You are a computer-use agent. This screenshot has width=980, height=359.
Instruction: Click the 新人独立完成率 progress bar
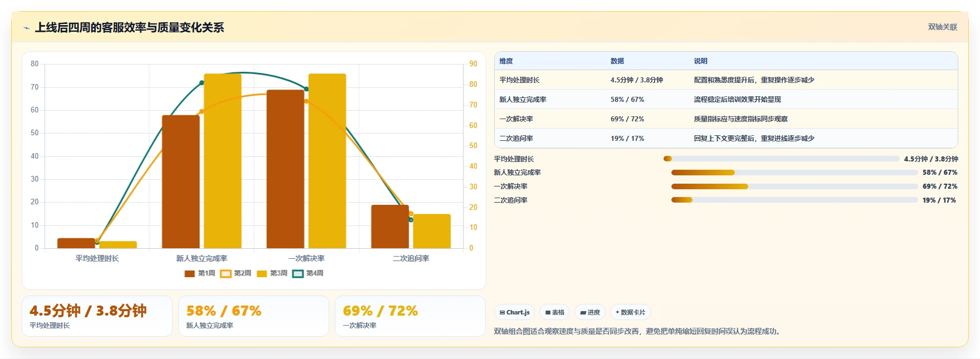coord(794,173)
